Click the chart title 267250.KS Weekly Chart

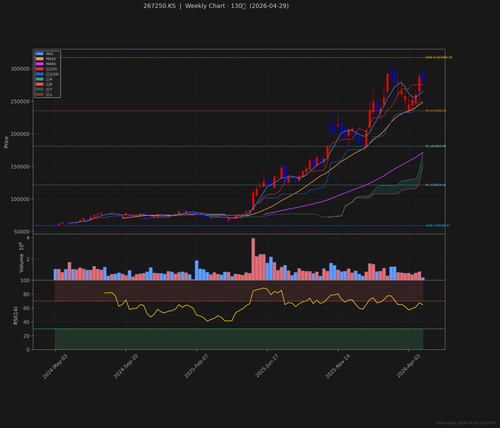coord(216,6)
